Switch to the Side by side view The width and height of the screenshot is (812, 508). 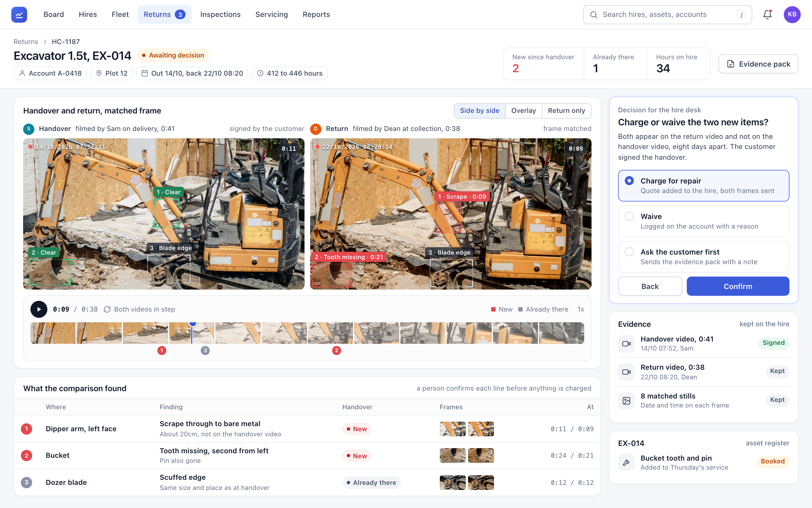480,111
